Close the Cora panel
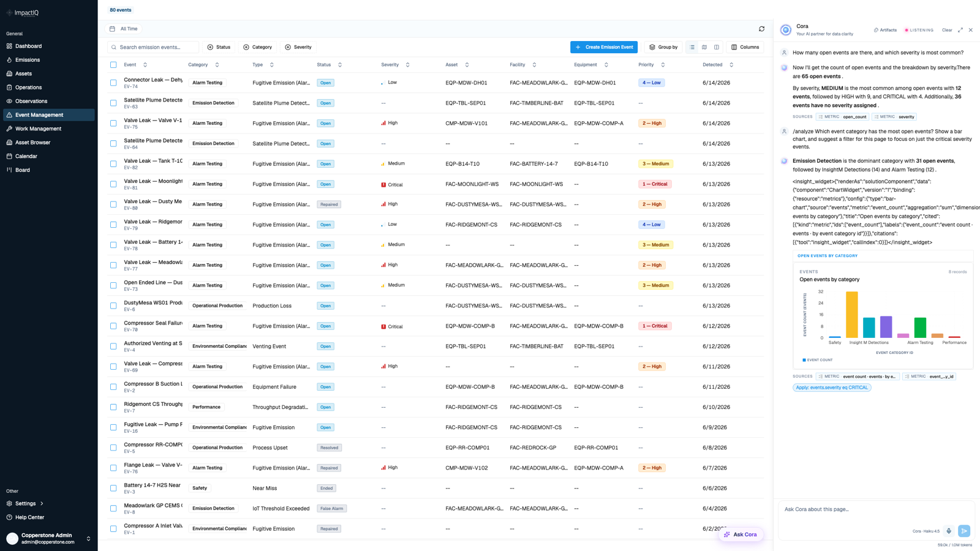Viewport: 980px width, 551px height. pos(971,30)
